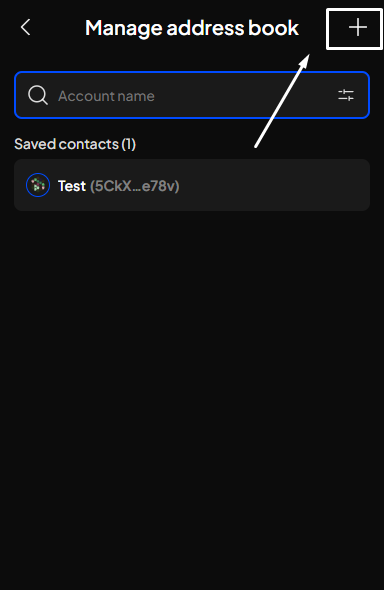The width and height of the screenshot is (384, 590).
Task: Select the circular avatar beside Test
Action: pos(38,185)
